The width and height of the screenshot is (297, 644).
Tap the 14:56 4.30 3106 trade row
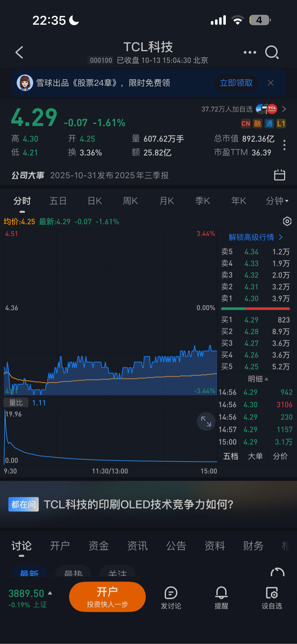click(255, 405)
